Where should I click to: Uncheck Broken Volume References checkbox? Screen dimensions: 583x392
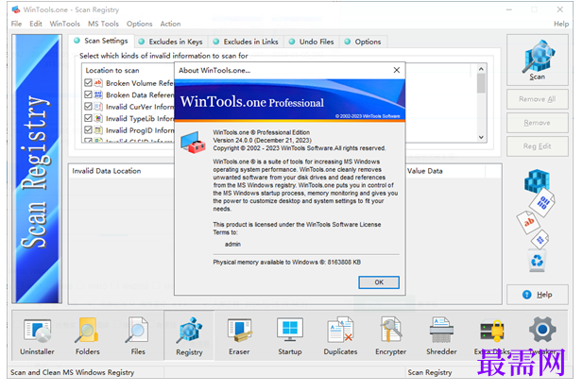coord(88,83)
